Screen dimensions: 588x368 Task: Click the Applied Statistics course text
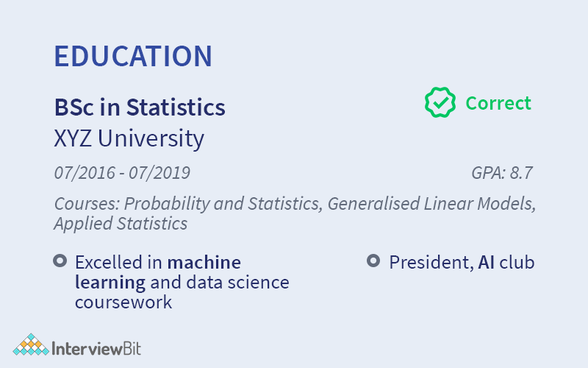tap(121, 223)
